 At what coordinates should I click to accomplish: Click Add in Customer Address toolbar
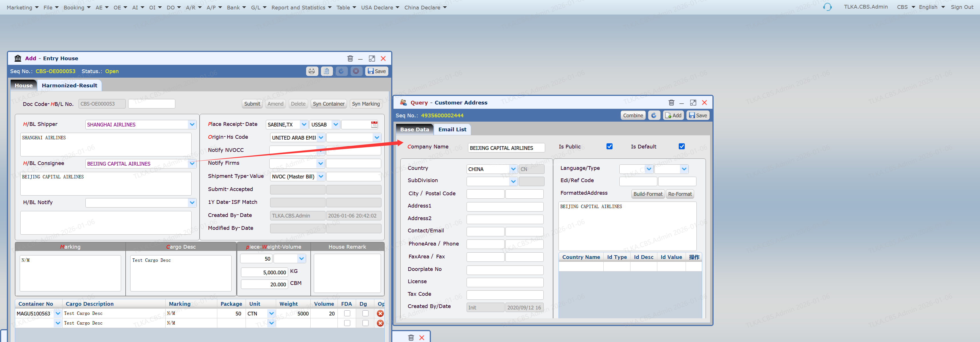pos(673,115)
